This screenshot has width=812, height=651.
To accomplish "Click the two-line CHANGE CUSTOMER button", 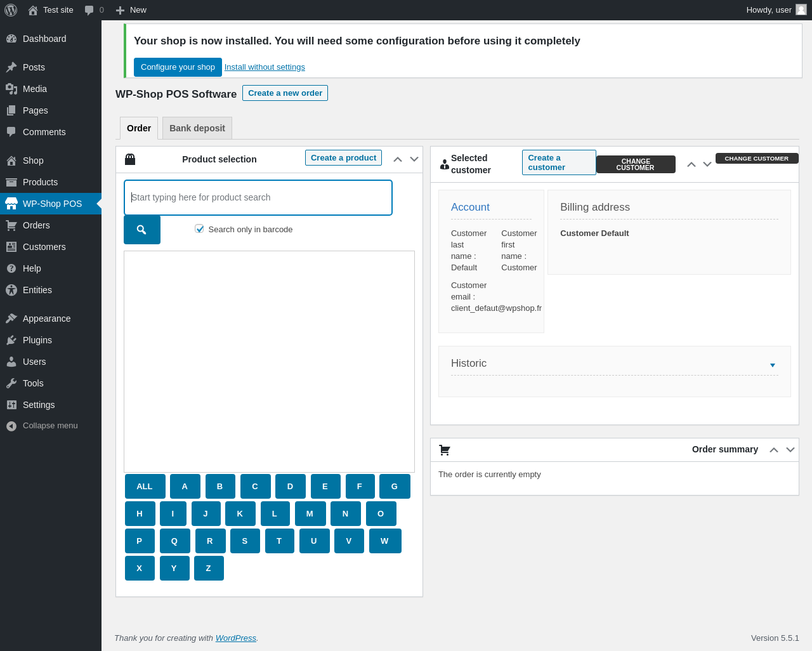I will 636,164.
